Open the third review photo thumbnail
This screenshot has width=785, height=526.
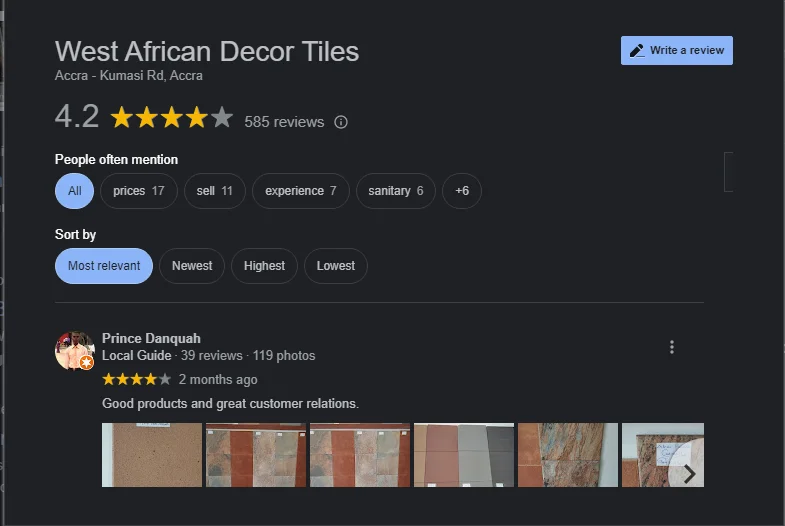point(360,455)
